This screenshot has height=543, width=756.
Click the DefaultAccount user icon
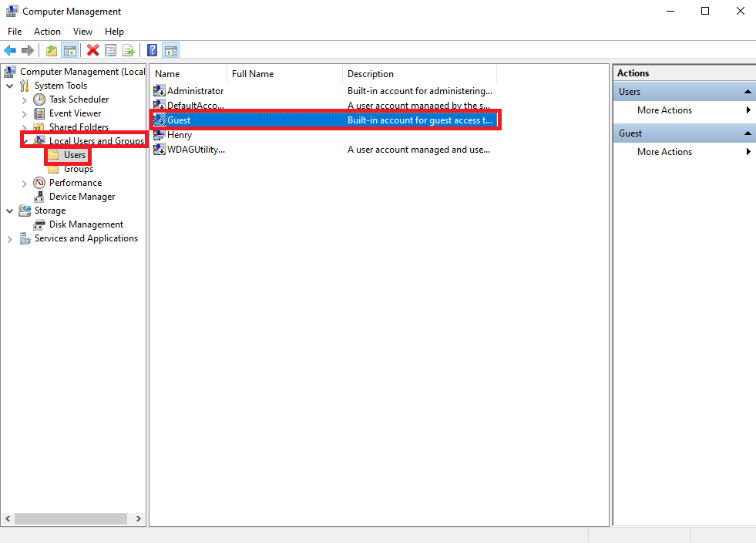tap(160, 105)
